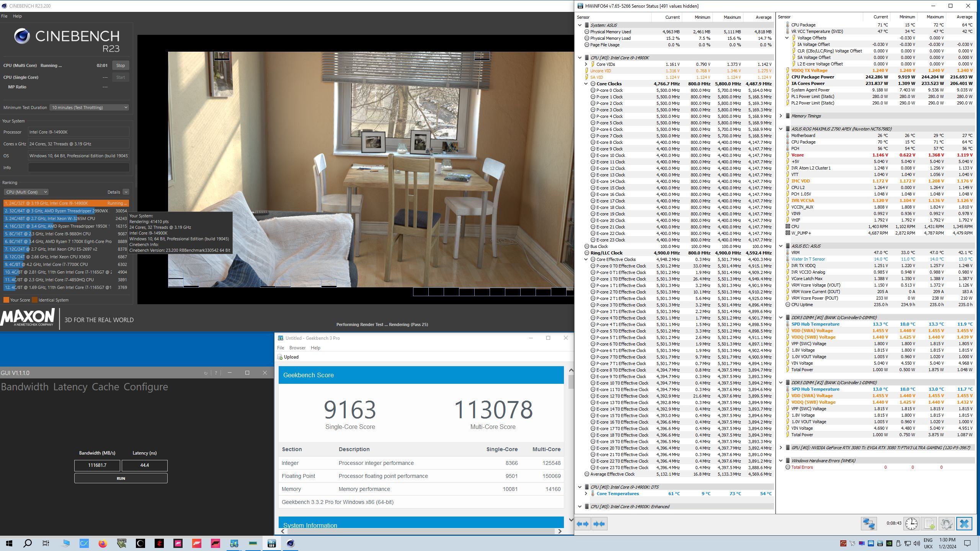
Task: Click RUN in memory benchmark GUI
Action: click(121, 478)
